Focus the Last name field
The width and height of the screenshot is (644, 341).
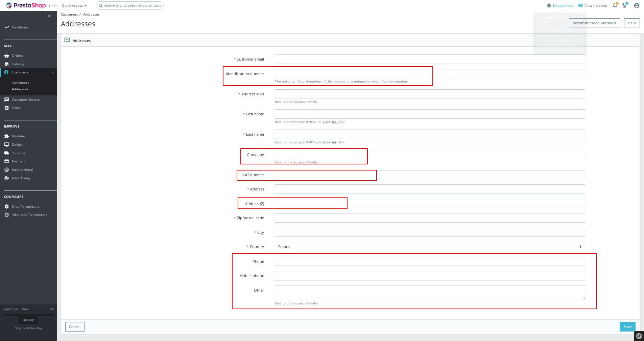430,134
